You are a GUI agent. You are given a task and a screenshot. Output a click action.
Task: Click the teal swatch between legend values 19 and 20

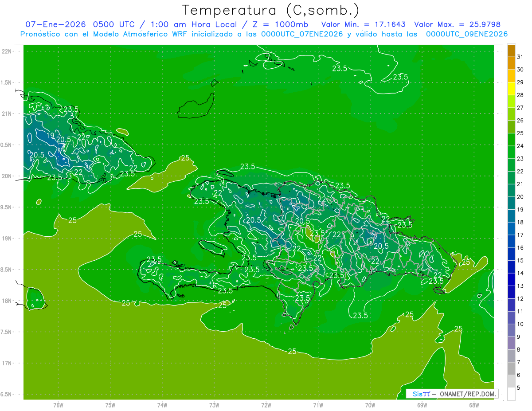point(511,203)
